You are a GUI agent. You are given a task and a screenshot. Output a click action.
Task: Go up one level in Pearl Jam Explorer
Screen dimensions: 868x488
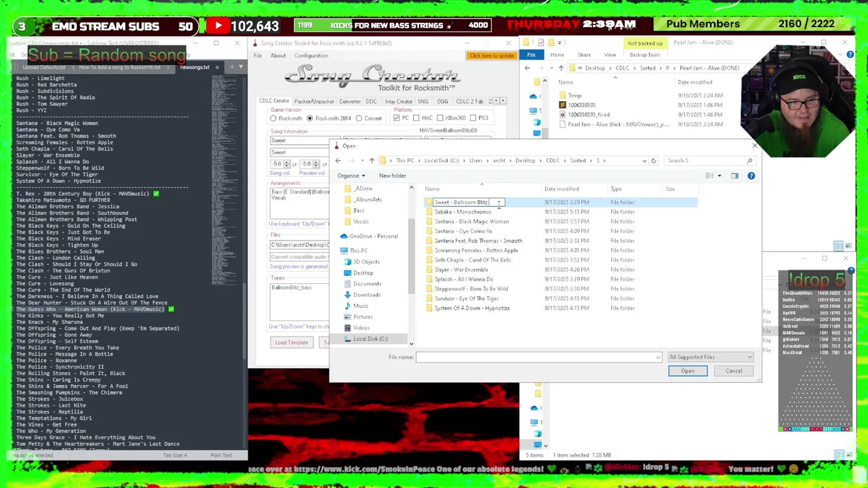tap(561, 68)
